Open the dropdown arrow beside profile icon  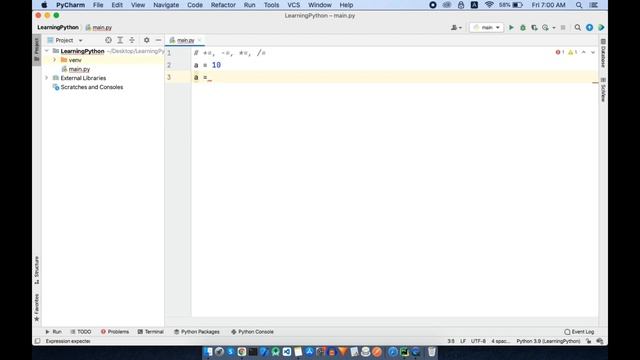coord(553,28)
